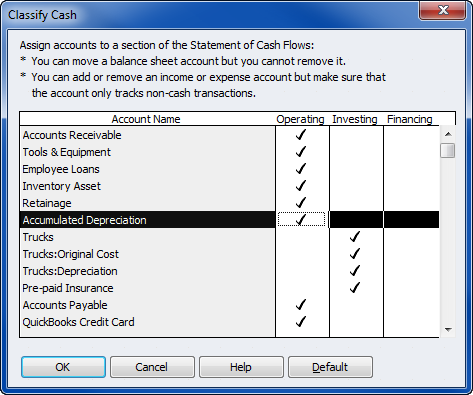The width and height of the screenshot is (473, 395).
Task: Toggle Investing check for Trucks:Original Cost
Action: [356, 254]
